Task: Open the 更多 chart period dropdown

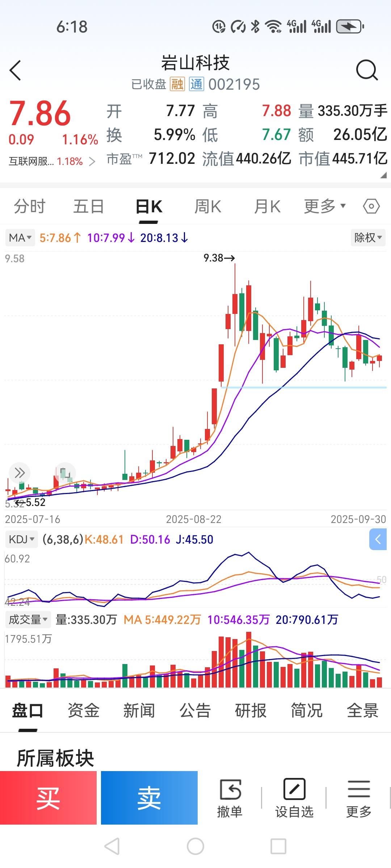Action: 325,207
